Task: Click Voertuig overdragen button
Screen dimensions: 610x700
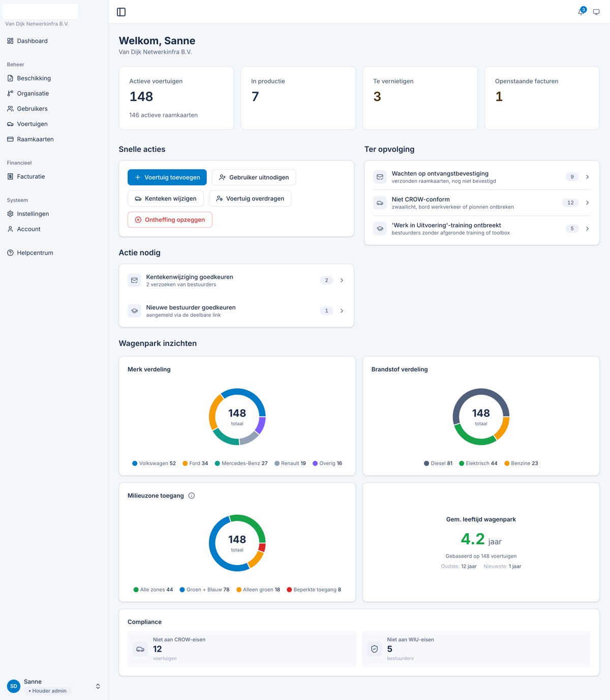Action: [250, 199]
